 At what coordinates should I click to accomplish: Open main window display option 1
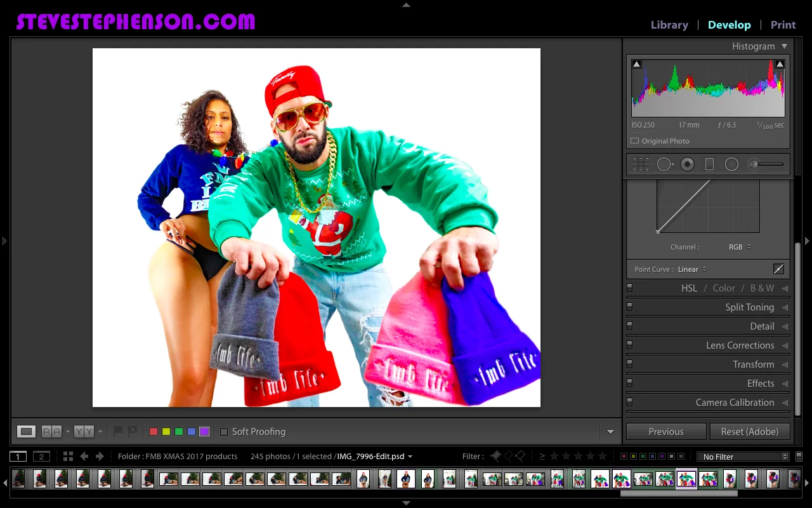[18, 457]
